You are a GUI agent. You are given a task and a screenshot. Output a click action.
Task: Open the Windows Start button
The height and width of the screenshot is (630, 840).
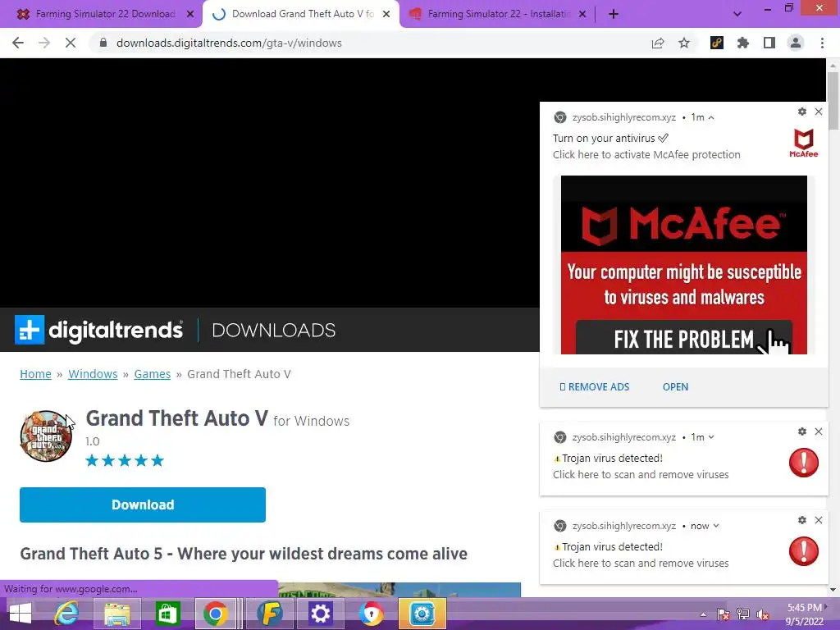click(20, 614)
